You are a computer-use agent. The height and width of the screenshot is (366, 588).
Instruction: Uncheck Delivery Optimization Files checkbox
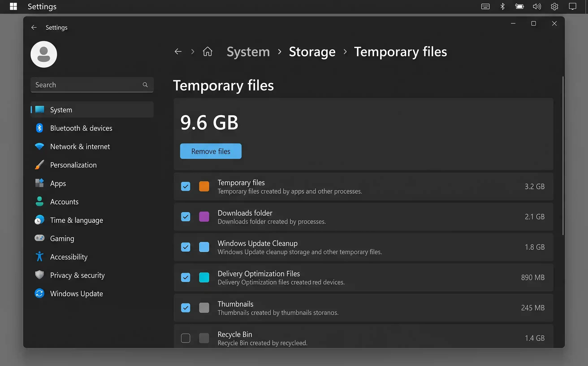186,277
